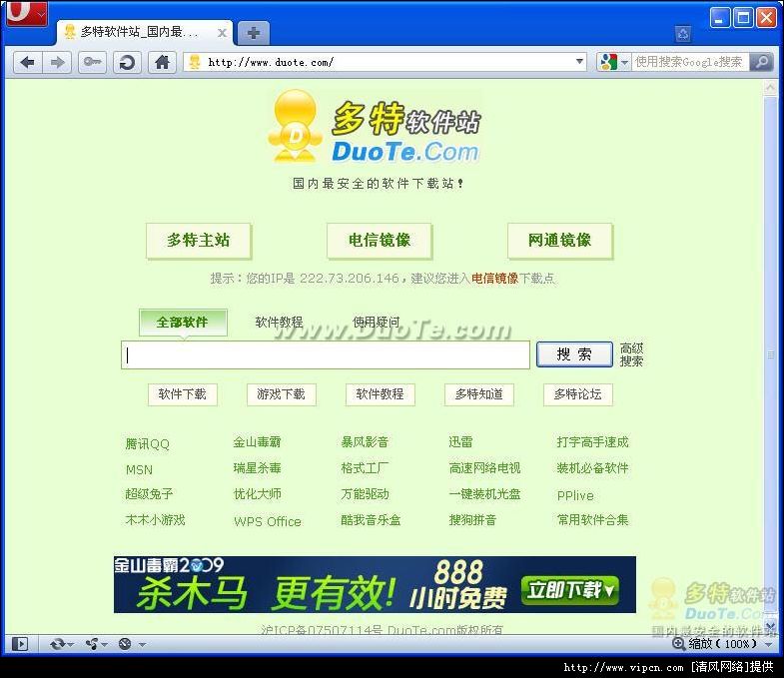
Task: Select the 使用疑问 search tab
Action: [x=376, y=322]
